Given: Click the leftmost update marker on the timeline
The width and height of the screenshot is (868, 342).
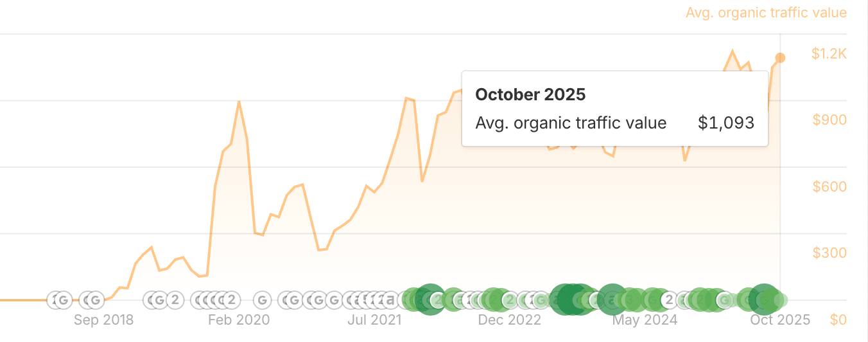Looking at the screenshot, I should click(56, 300).
